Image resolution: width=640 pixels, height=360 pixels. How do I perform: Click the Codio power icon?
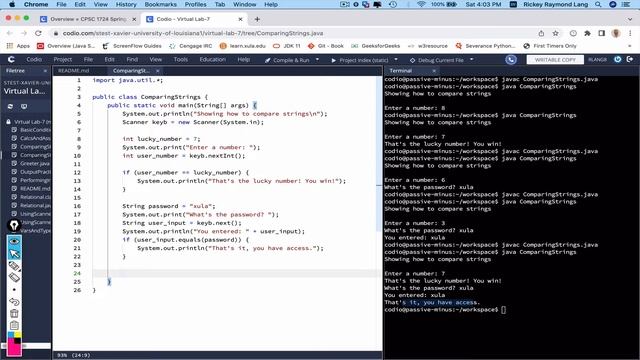pyautogui.click(x=618, y=60)
